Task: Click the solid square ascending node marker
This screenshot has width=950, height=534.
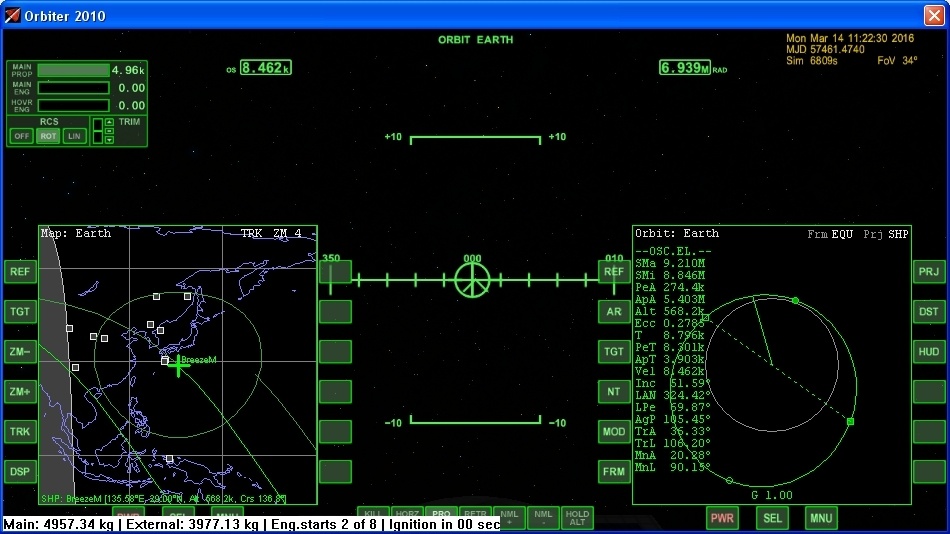Action: [x=851, y=421]
